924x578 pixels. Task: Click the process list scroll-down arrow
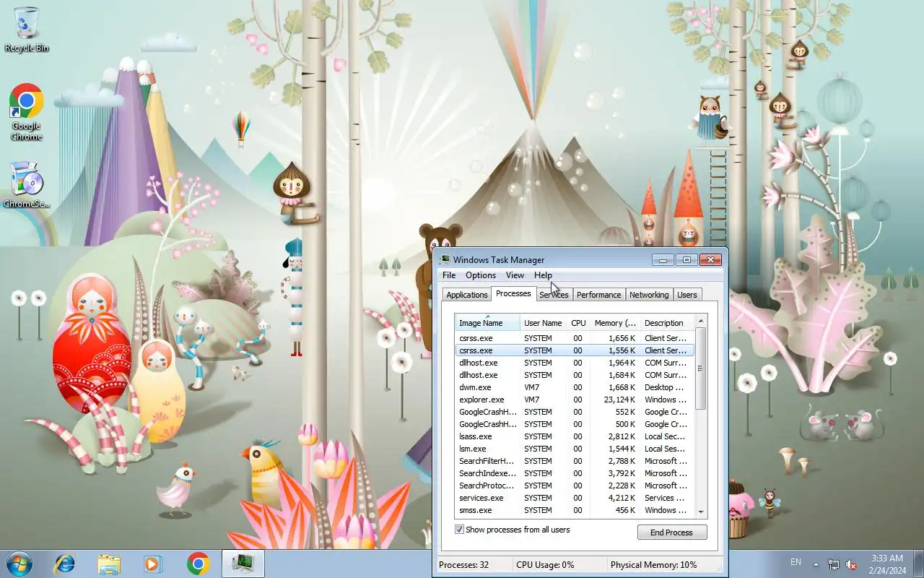pyautogui.click(x=700, y=512)
